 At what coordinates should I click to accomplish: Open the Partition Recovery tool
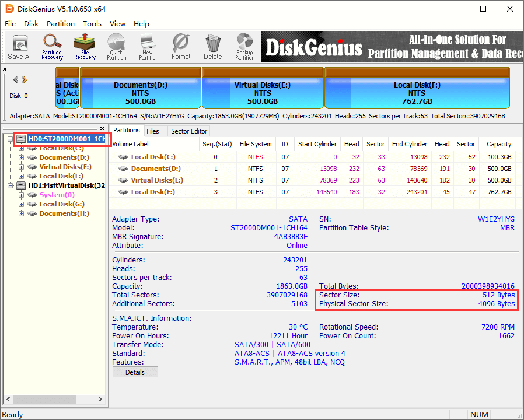[x=52, y=47]
